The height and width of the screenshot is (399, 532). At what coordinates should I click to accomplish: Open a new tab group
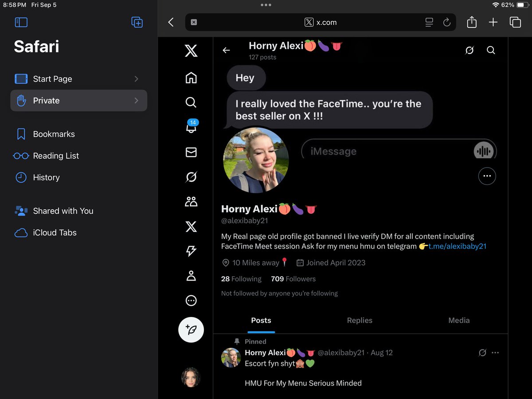pyautogui.click(x=137, y=22)
